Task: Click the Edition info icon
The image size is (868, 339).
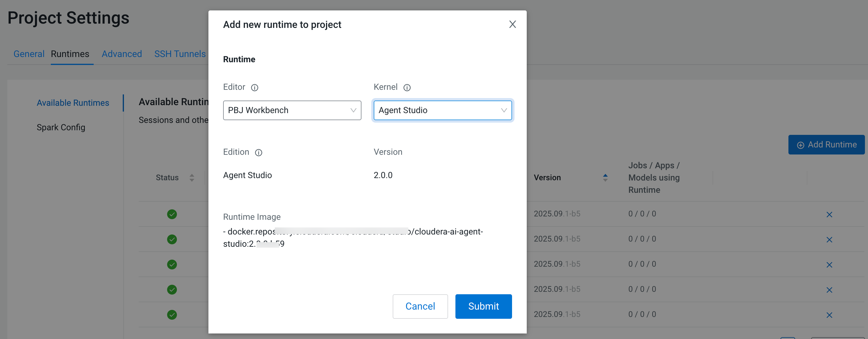Action: coord(258,153)
